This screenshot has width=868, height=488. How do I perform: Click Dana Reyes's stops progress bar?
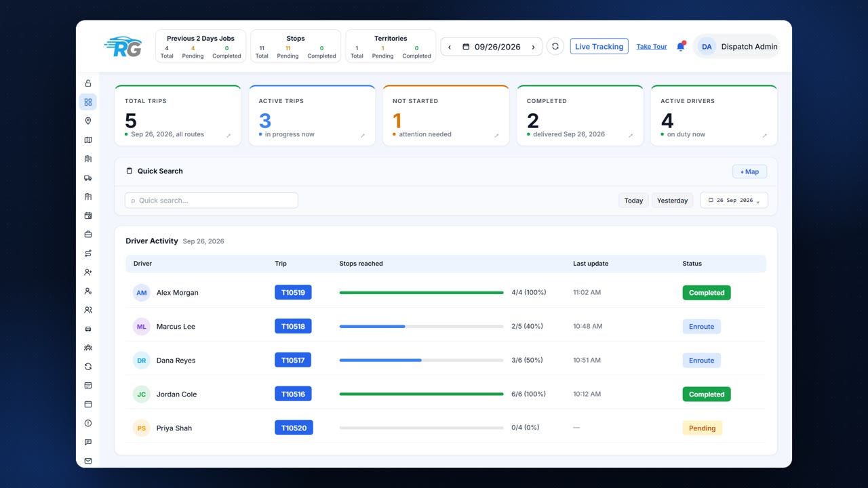tap(421, 361)
